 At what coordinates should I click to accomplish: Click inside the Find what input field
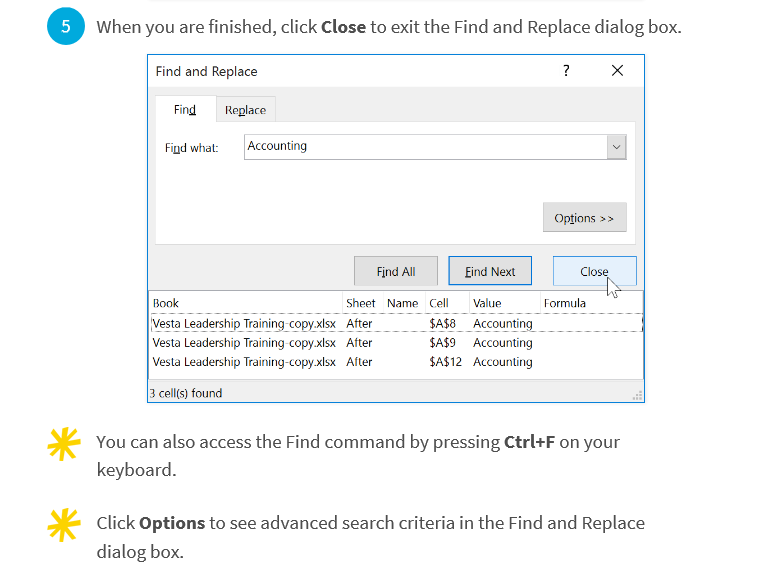tap(425, 147)
